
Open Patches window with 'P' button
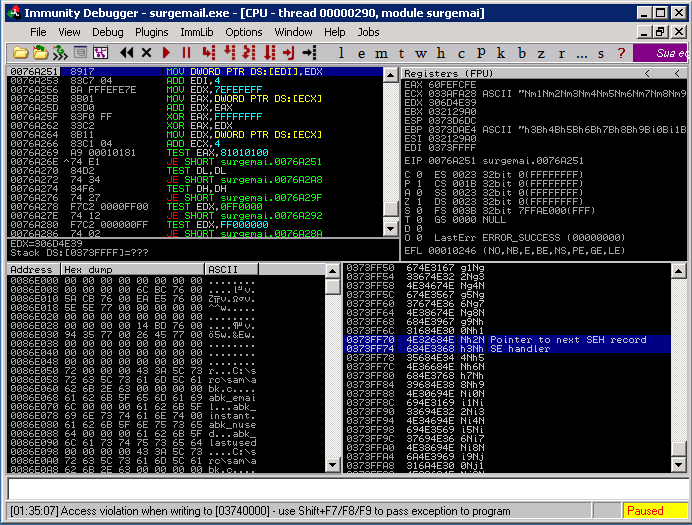pyautogui.click(x=481, y=52)
